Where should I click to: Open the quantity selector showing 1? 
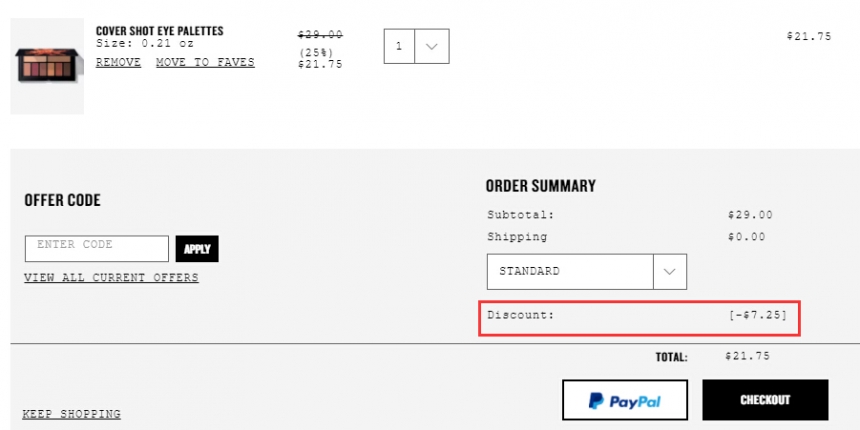[x=416, y=46]
